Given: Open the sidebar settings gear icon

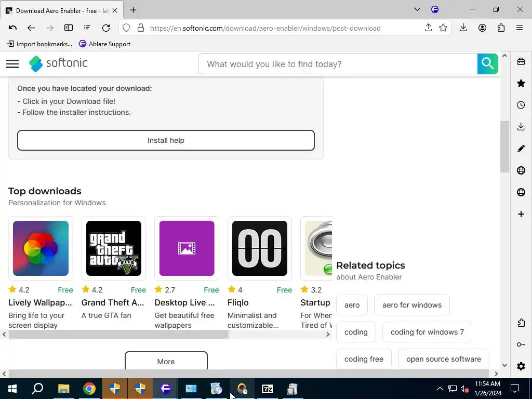Looking at the screenshot, I should click(521, 366).
